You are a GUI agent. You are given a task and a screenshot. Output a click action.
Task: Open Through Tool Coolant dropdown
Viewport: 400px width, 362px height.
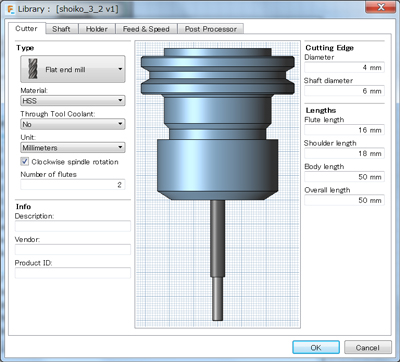[x=73, y=124]
